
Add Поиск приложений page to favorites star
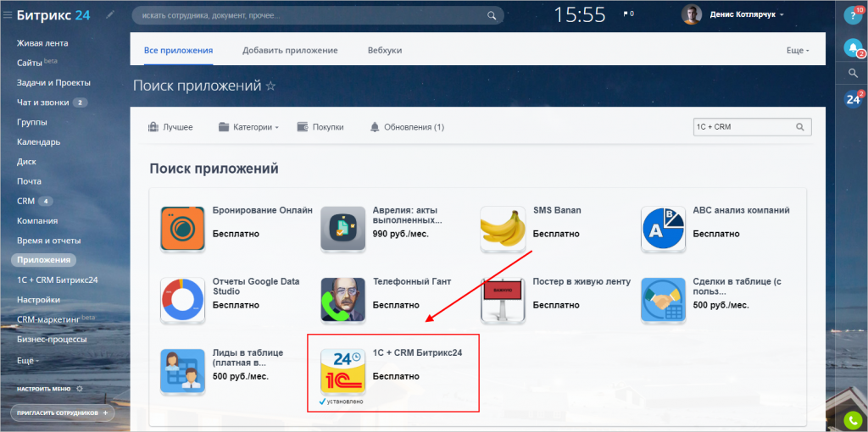pos(270,86)
